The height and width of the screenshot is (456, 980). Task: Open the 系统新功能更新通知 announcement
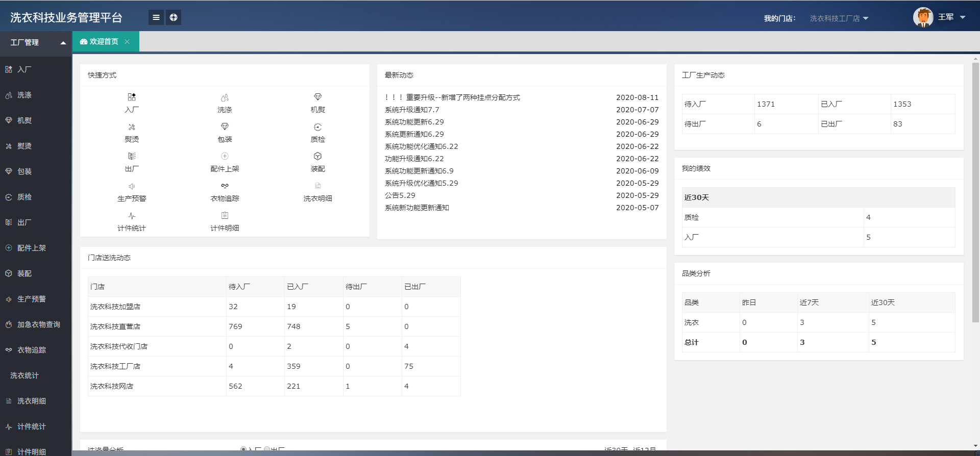417,208
